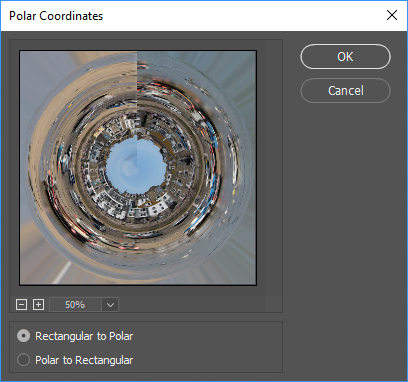Zoom in the preview with plus icon

click(39, 304)
